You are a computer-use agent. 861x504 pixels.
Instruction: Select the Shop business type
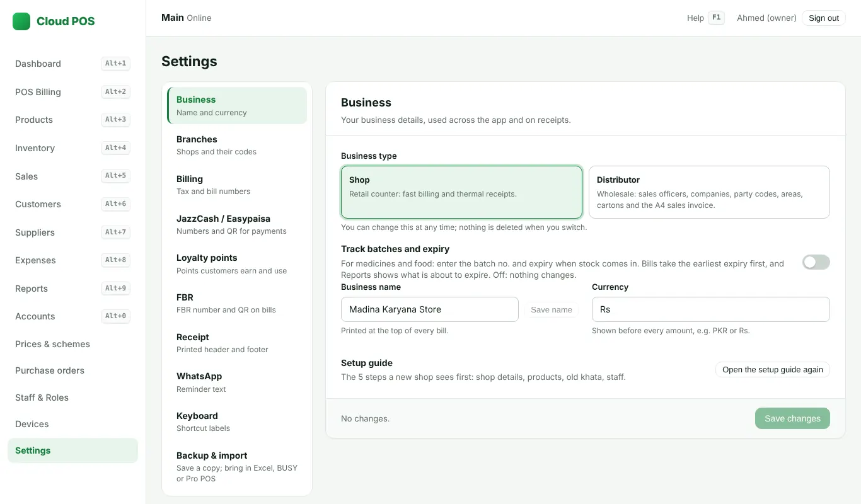click(x=461, y=192)
